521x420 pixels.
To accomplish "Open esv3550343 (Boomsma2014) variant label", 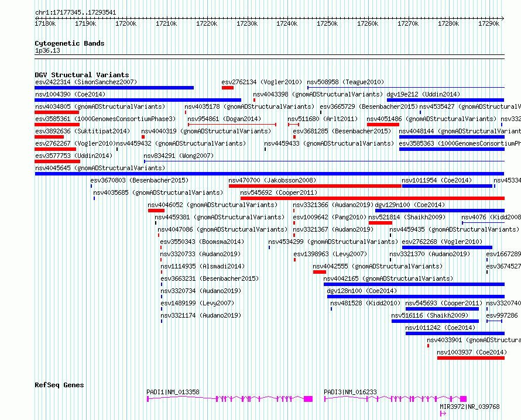I will coord(202,242).
